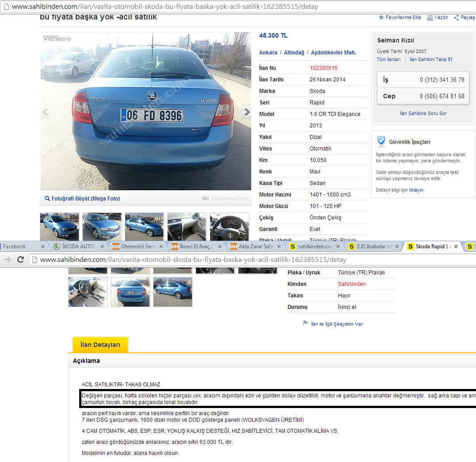476x462 pixels.
Task: Click the color value Mavi
Action: (315, 172)
